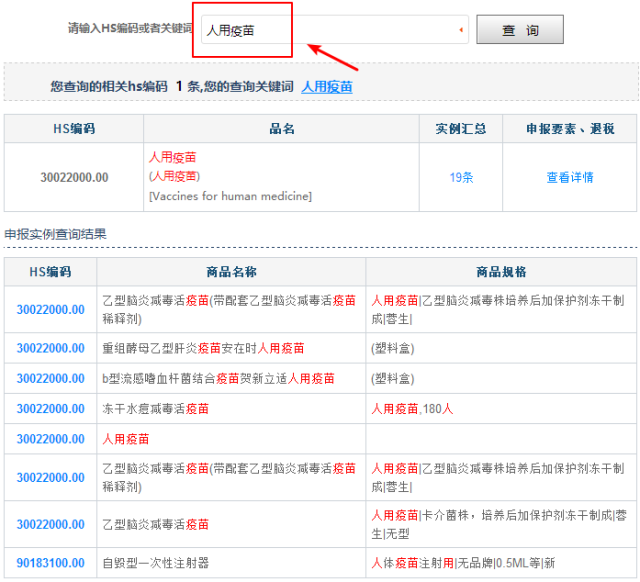Viewport: 640px width, 582px height.
Task: Click the 商品规格 column header
Action: (501, 272)
